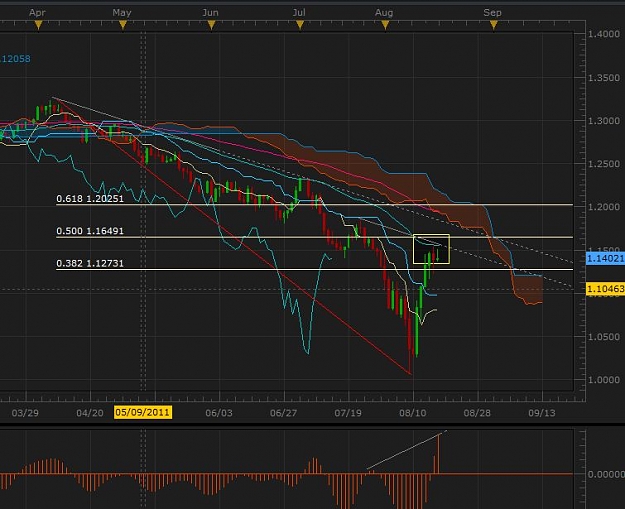The width and height of the screenshot is (625, 509).
Task: Select the 0.500 1.16491 Fibonacci label
Action: pos(90,231)
